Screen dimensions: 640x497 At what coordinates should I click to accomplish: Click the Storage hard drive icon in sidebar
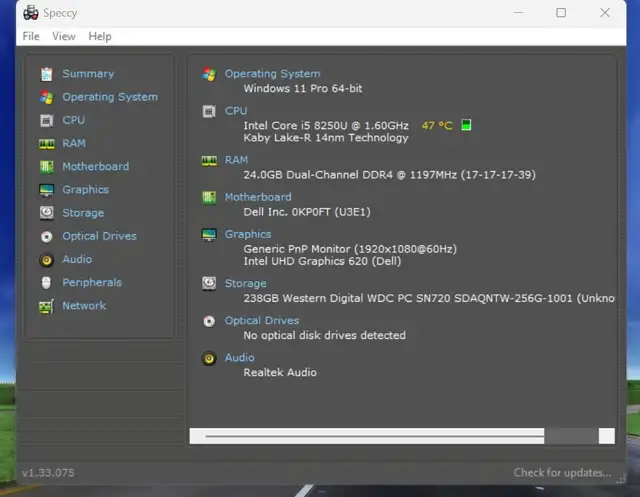tap(47, 213)
